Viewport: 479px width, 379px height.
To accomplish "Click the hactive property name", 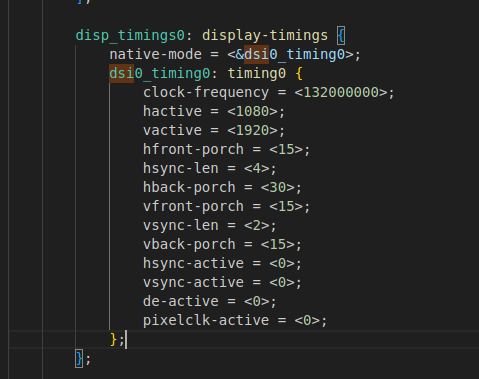I will point(172,111).
